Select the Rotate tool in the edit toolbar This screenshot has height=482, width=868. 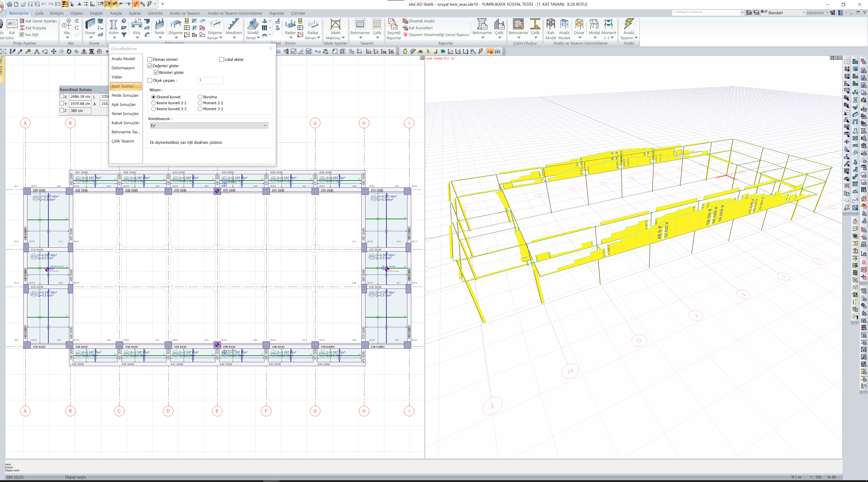click(x=69, y=51)
